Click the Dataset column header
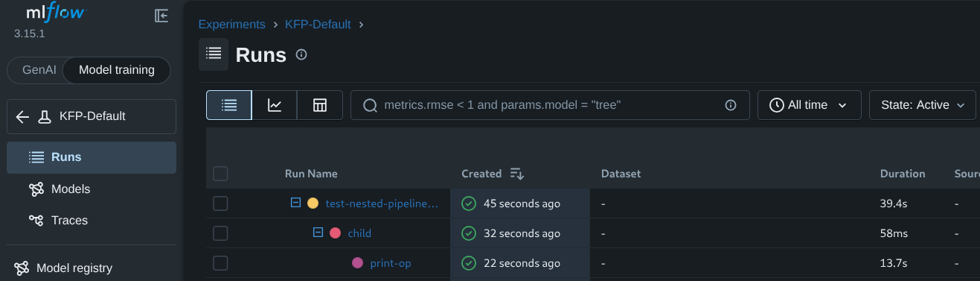The height and width of the screenshot is (281, 980). click(x=621, y=174)
